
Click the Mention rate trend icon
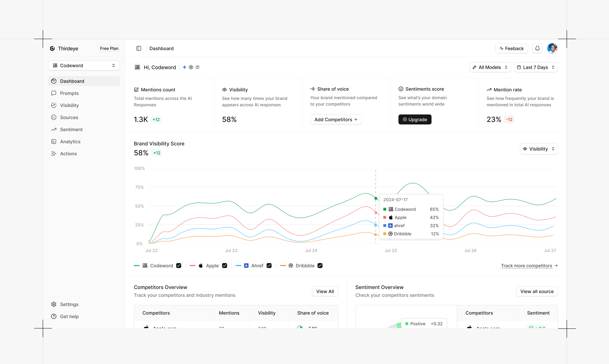coord(489,90)
